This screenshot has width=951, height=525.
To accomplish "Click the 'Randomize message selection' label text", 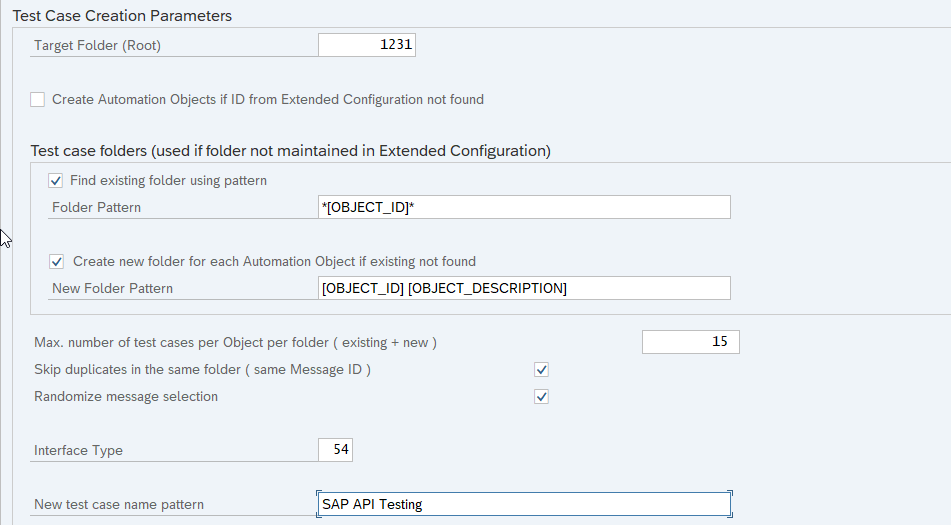I will click(x=126, y=397).
